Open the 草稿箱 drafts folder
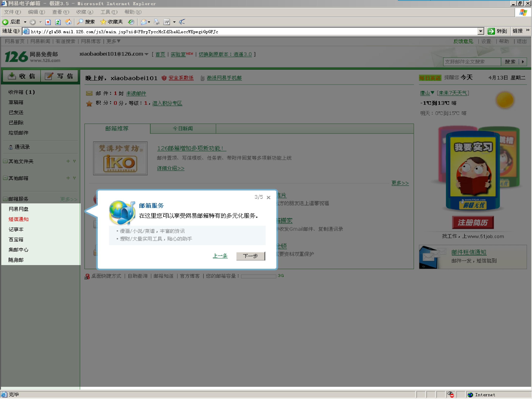Screen dimensions: 532x399 [16, 103]
